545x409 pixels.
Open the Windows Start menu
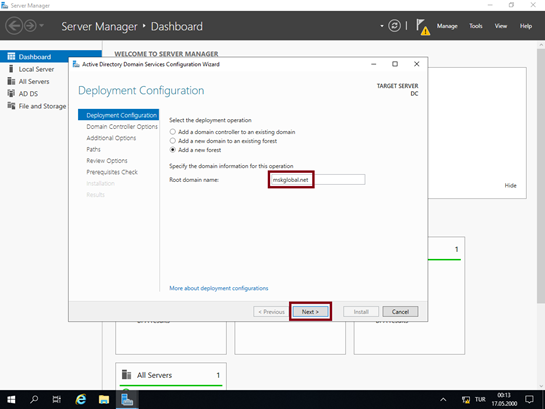[x=11, y=400]
